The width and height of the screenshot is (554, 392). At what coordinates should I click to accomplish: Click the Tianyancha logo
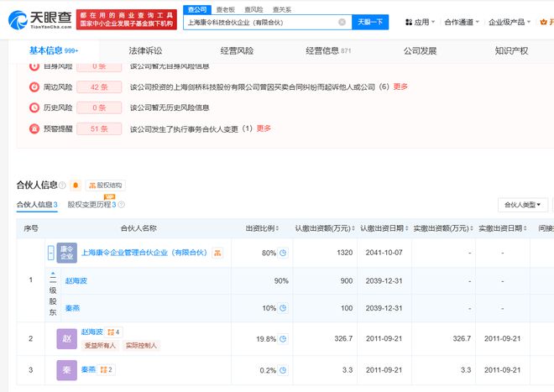[39, 19]
